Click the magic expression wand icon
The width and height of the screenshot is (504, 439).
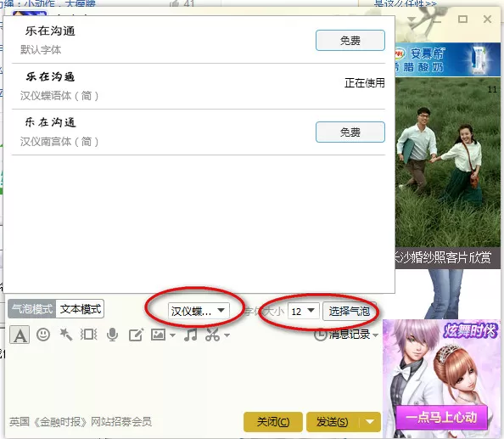pos(66,335)
